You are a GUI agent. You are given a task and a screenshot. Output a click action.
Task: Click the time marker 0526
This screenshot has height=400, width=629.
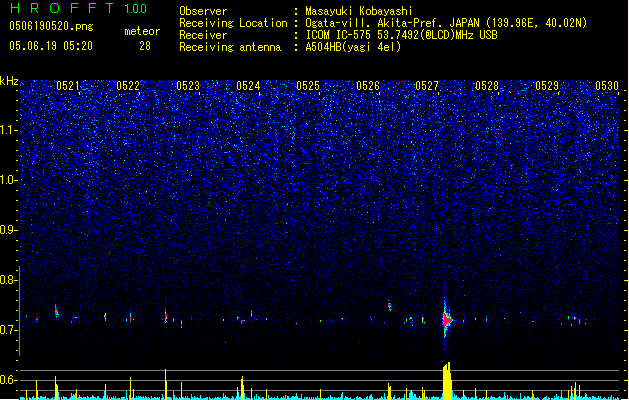click(x=368, y=86)
